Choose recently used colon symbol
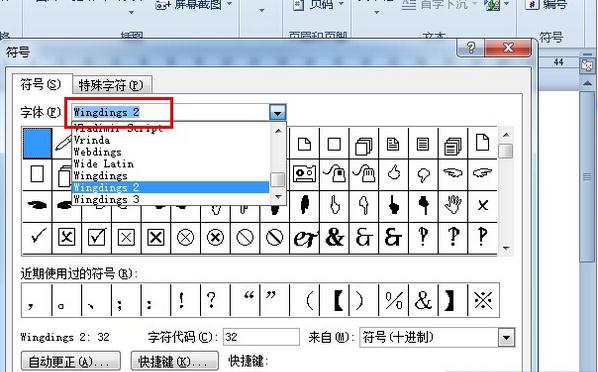 156,300
